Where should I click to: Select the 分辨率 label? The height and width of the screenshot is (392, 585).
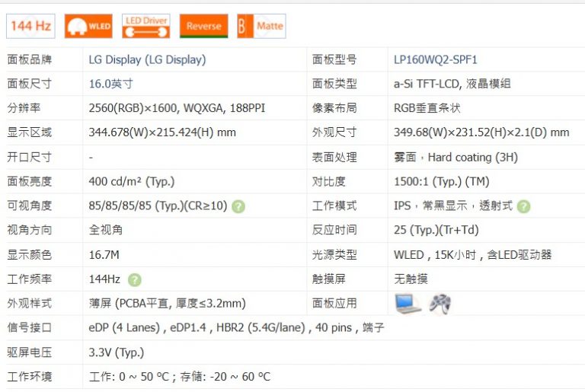pos(24,108)
